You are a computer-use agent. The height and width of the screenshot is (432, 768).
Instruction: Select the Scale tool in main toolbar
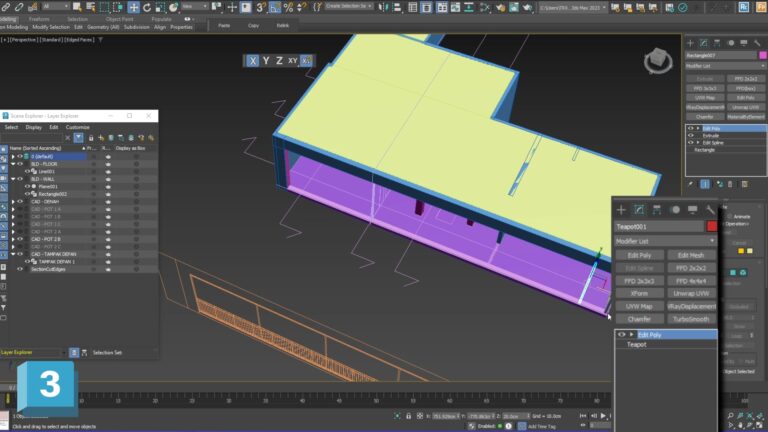point(160,7)
